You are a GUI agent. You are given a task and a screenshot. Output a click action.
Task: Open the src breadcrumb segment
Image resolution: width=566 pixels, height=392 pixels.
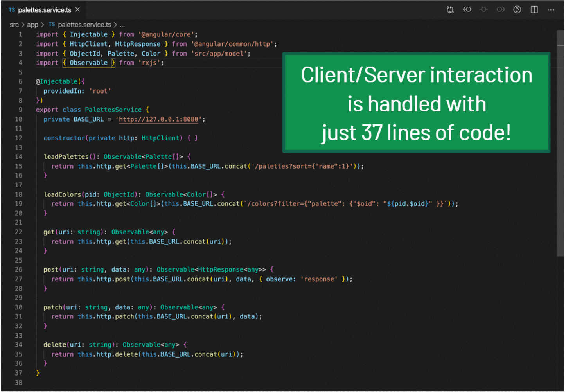click(14, 25)
